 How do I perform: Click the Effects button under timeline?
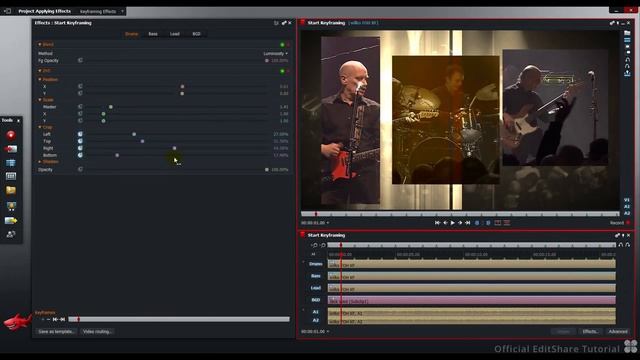click(x=590, y=331)
